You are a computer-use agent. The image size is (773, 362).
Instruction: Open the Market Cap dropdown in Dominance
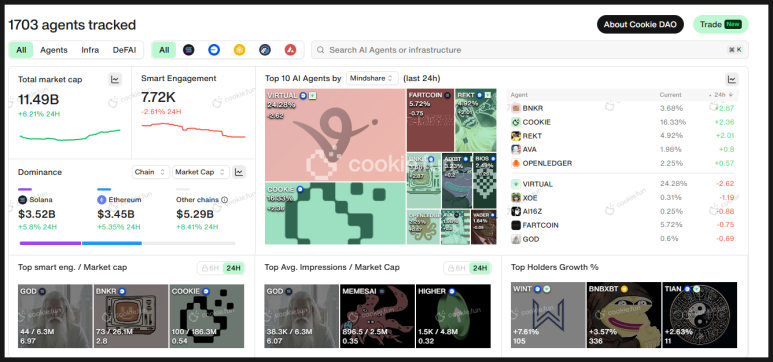click(201, 172)
